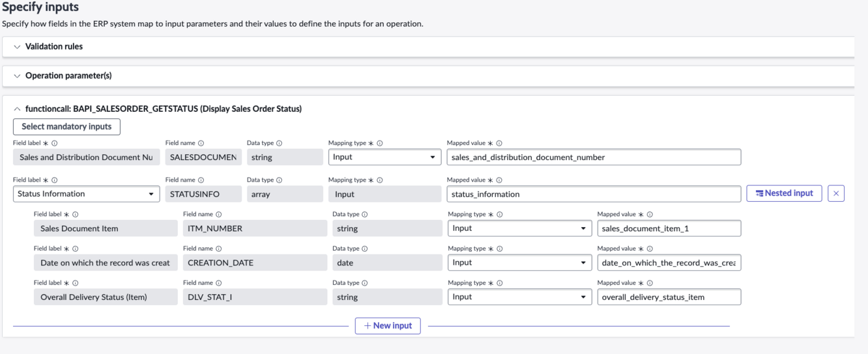868x354 pixels.
Task: Click Mapped value info icon above status_information
Action: (499, 180)
